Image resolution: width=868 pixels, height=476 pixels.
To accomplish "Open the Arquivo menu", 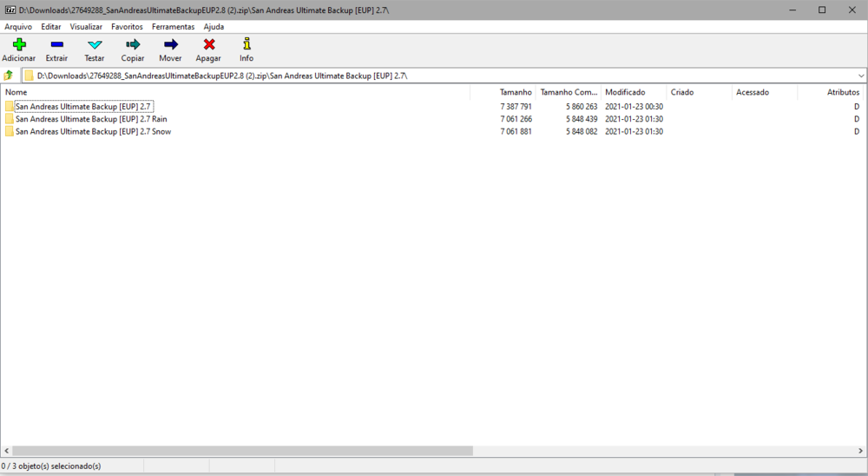I will 18,27.
